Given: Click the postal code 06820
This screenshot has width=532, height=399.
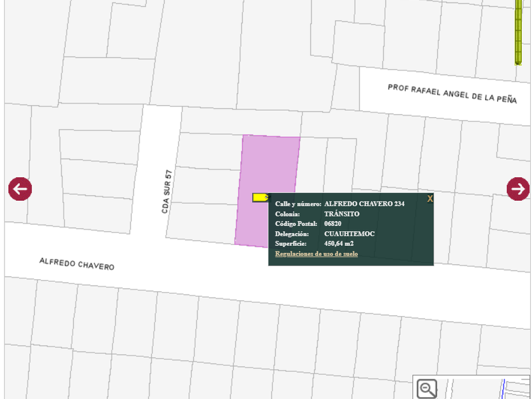Looking at the screenshot, I should [x=332, y=224].
